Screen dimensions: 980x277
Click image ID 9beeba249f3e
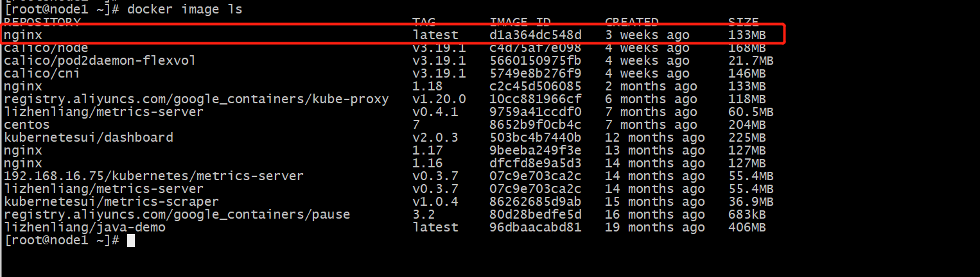(x=535, y=151)
